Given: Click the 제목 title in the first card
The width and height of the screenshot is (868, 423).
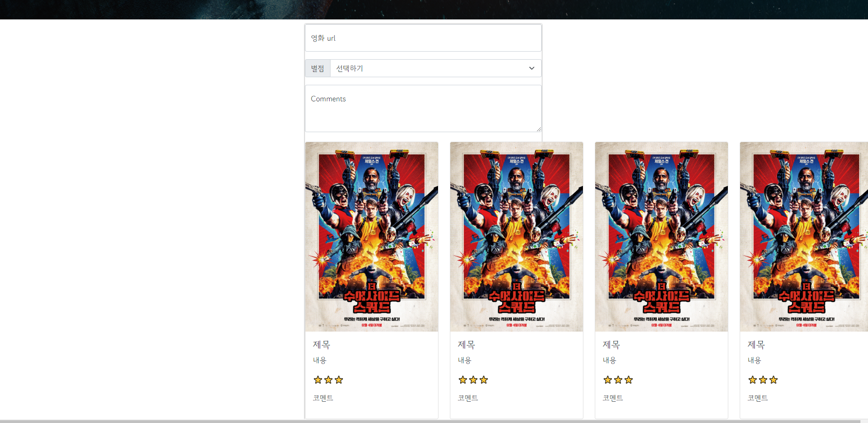Looking at the screenshot, I should pyautogui.click(x=322, y=345).
